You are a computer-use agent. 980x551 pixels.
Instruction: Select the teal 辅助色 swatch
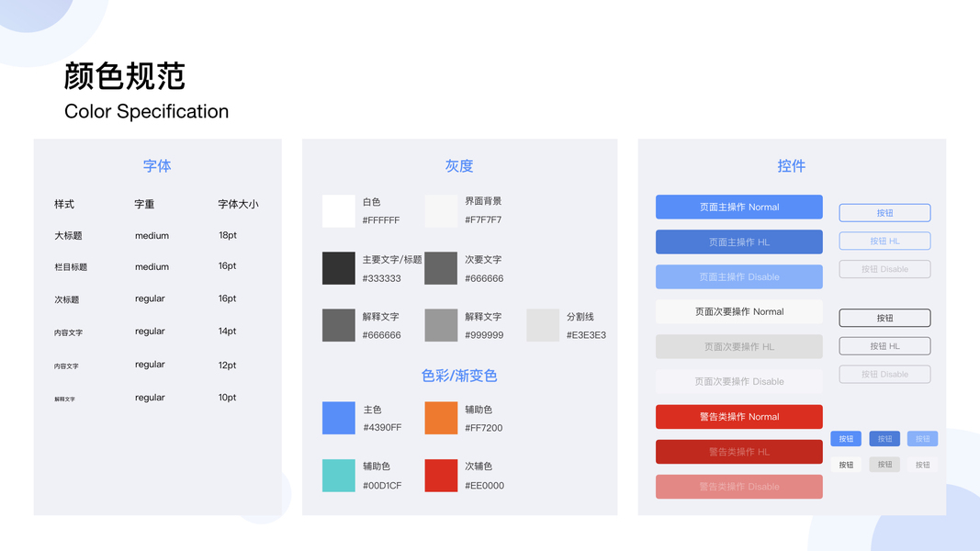tap(339, 476)
